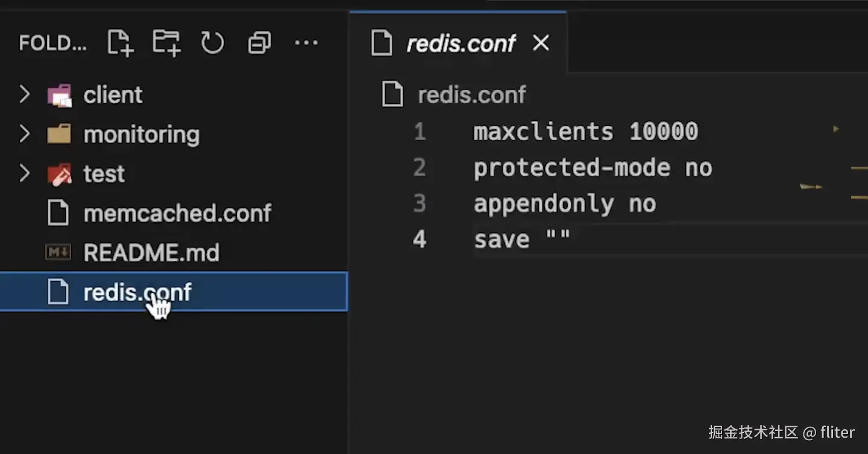
Task: Expand the client folder chevron
Action: coord(24,95)
